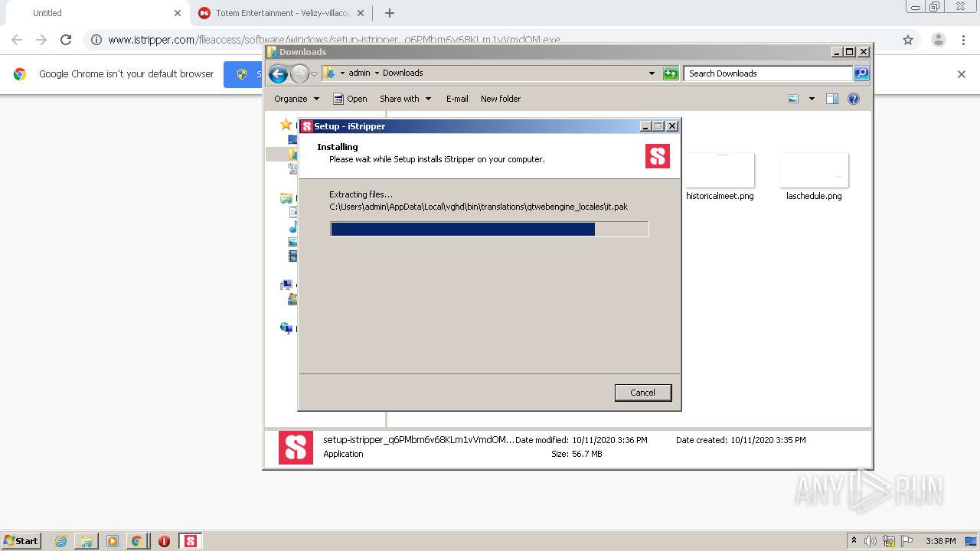Open Windows Explorer from taskbar

coord(87,541)
